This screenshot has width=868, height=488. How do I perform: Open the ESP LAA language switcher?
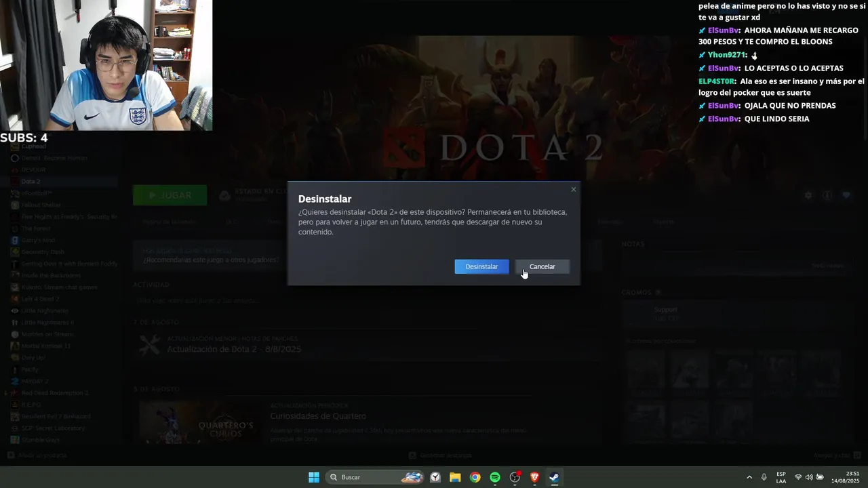[x=781, y=477]
